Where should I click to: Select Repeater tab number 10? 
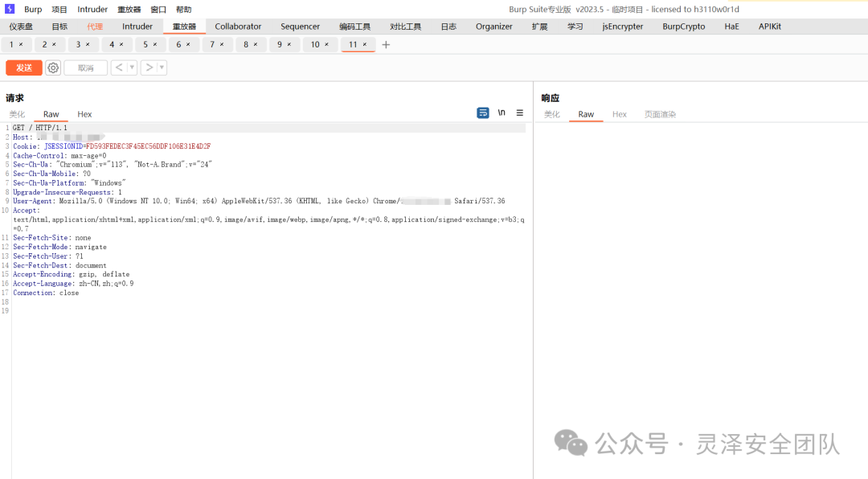315,44
